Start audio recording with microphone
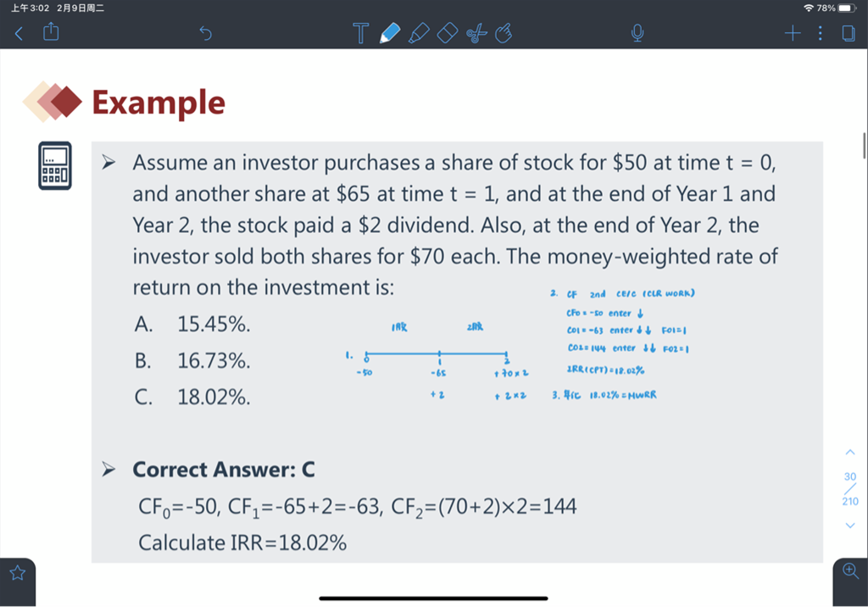This screenshot has width=868, height=607. pos(637,33)
